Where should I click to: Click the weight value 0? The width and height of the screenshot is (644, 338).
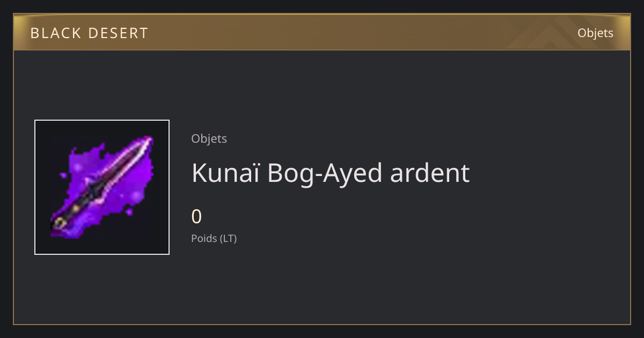pos(197,217)
